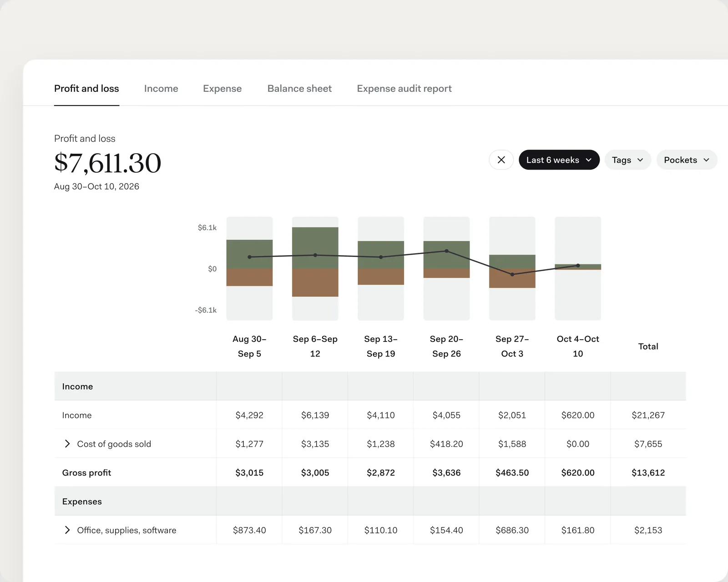
Task: Click the Aug 30–Oct 10, 2026 date range
Action: pos(96,186)
